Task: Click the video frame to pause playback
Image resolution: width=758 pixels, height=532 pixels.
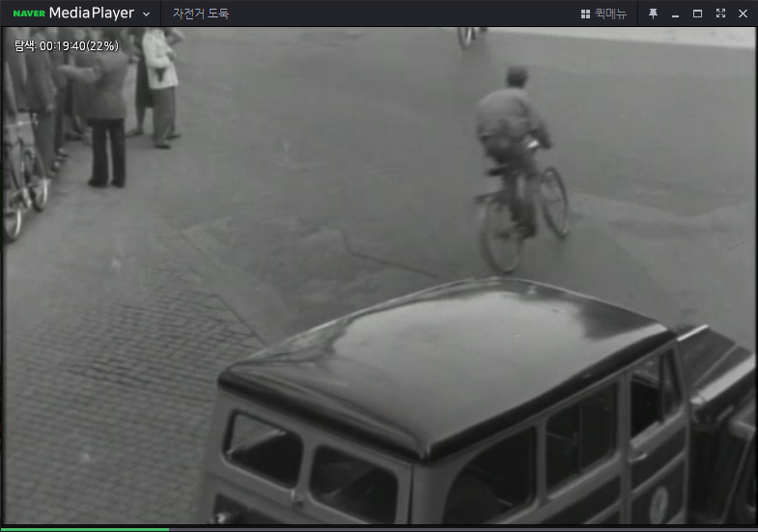Action: tap(379, 275)
